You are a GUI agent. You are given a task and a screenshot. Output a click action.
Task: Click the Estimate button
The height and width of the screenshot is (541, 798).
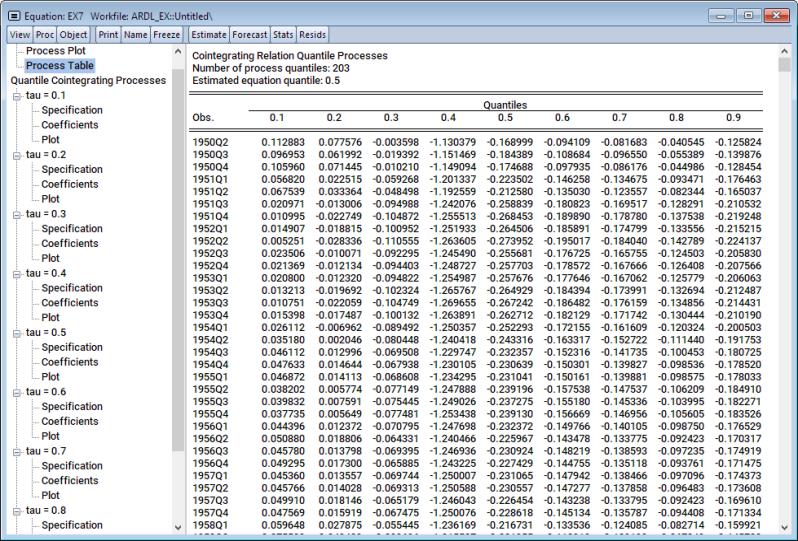pyautogui.click(x=209, y=33)
